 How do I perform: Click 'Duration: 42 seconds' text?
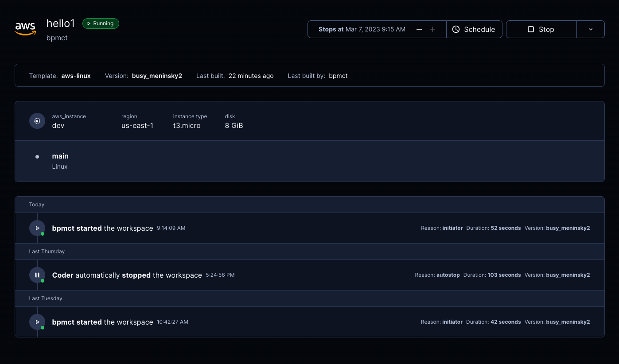494,322
